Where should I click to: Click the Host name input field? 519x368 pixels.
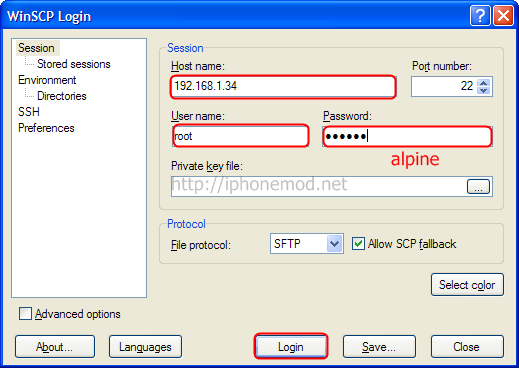(x=283, y=86)
